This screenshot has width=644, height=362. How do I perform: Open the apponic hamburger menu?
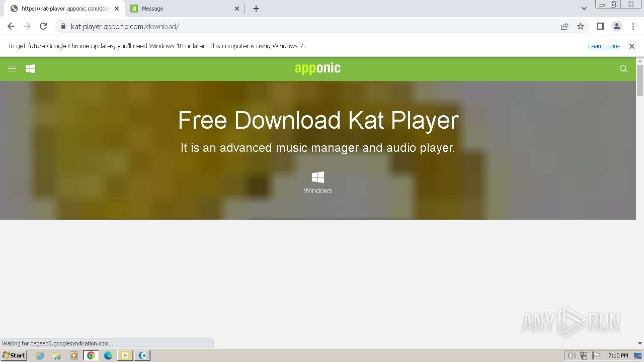[12, 69]
